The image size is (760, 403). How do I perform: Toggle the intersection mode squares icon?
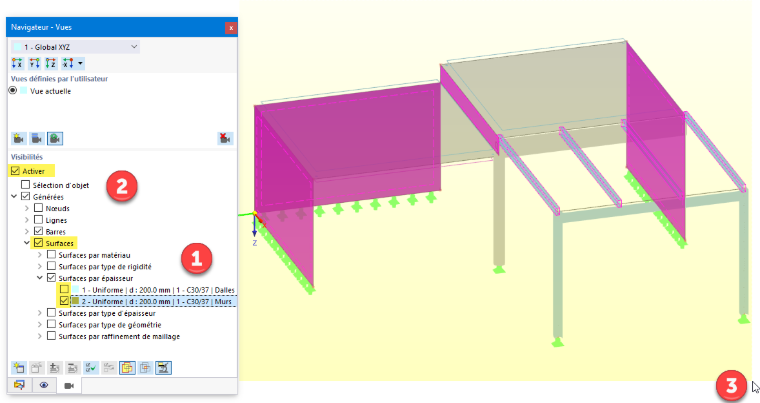pos(145,368)
